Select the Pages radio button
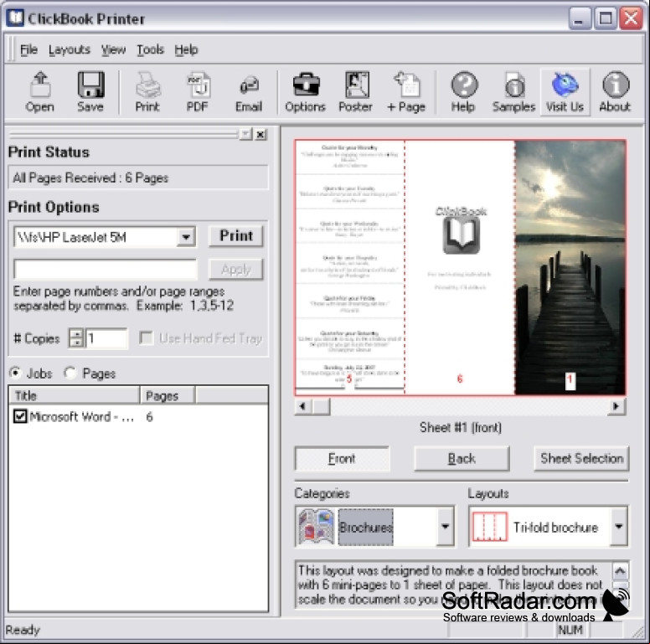Viewport: 650px width, 644px height. pos(70,373)
